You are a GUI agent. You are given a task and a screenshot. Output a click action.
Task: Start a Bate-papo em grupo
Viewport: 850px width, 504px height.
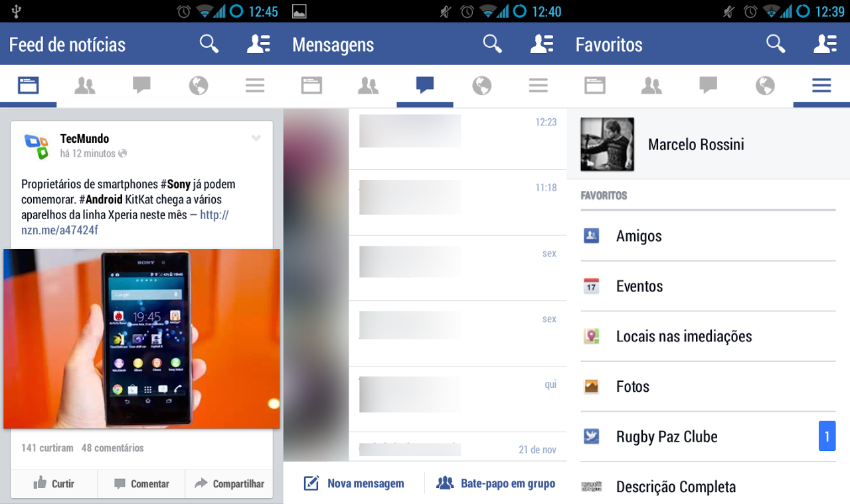496,483
